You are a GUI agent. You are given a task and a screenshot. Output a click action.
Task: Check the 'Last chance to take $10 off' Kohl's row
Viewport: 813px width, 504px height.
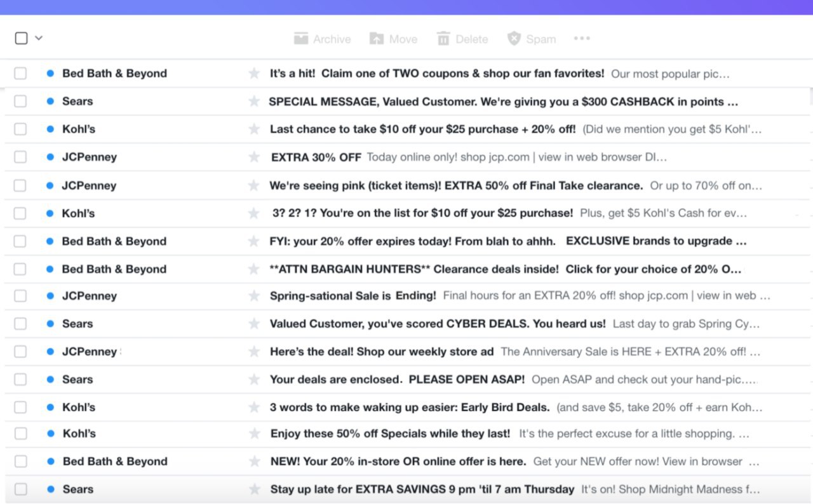20,129
